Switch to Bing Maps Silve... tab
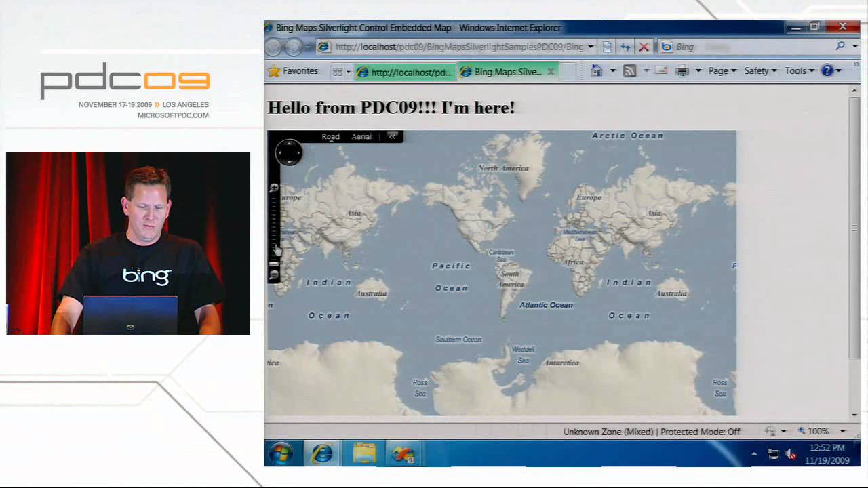The height and width of the screenshot is (488, 868). point(508,72)
